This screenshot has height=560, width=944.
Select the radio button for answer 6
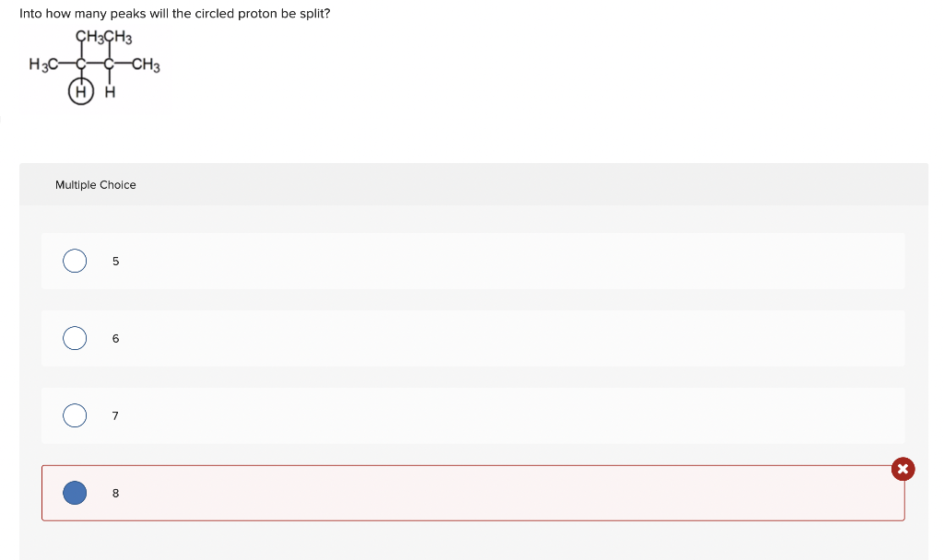tap(75, 338)
